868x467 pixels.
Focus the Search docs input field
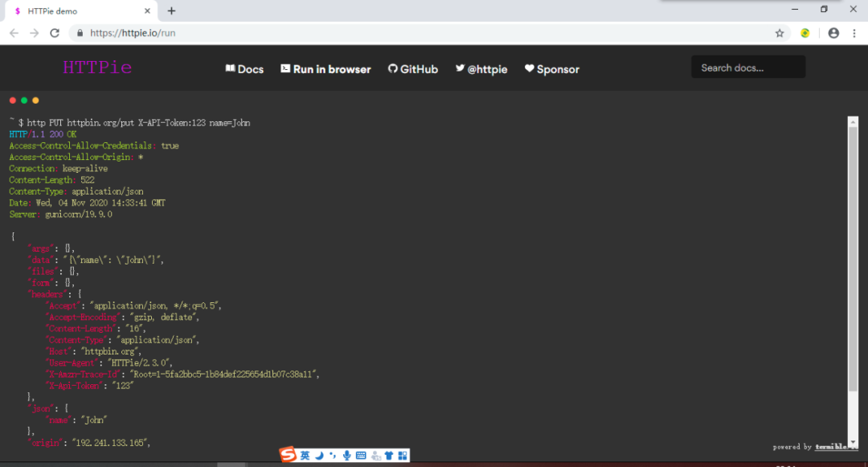(x=748, y=68)
